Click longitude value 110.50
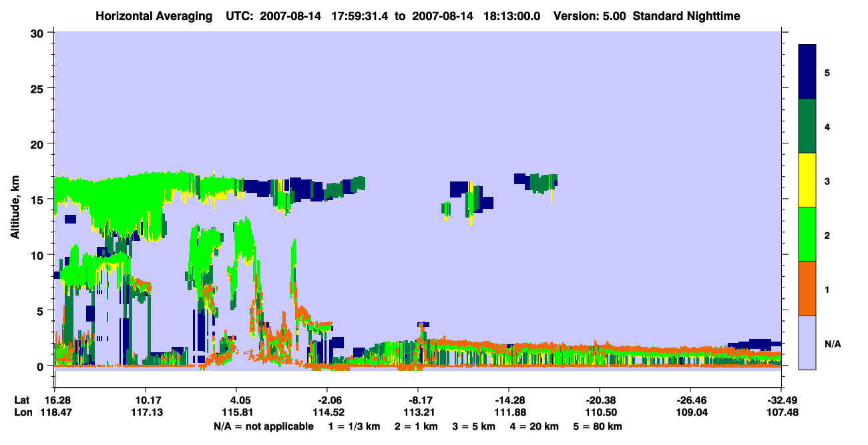Screen dimensions: 868x445 (x=600, y=412)
